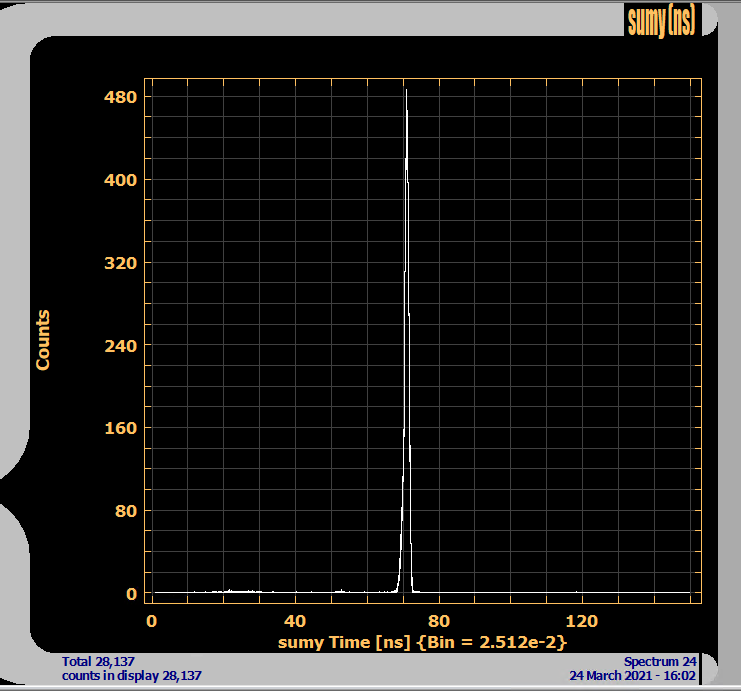Select the 400 y-axis tick label
This screenshot has height=696, width=741.
122,180
